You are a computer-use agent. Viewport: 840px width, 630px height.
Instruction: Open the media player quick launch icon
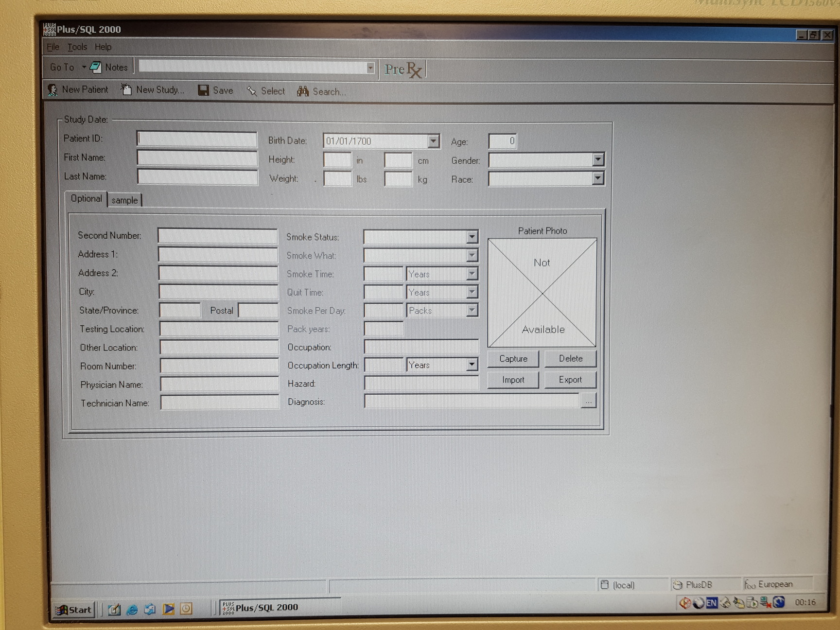(168, 609)
